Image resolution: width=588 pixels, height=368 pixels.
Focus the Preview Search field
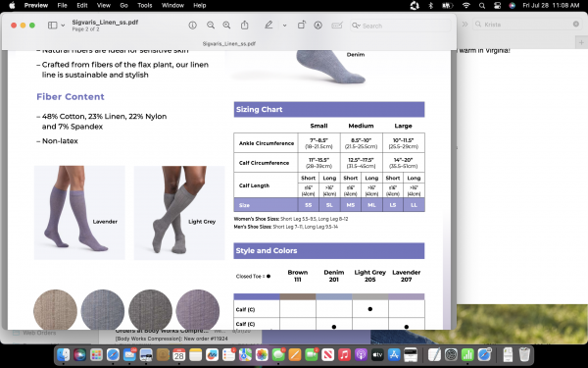point(400,26)
